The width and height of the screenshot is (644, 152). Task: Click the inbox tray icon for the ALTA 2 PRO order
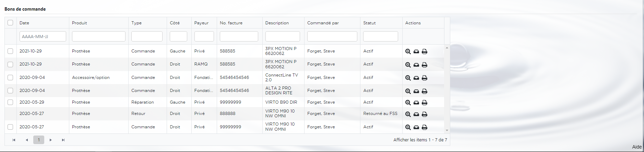tap(416, 91)
